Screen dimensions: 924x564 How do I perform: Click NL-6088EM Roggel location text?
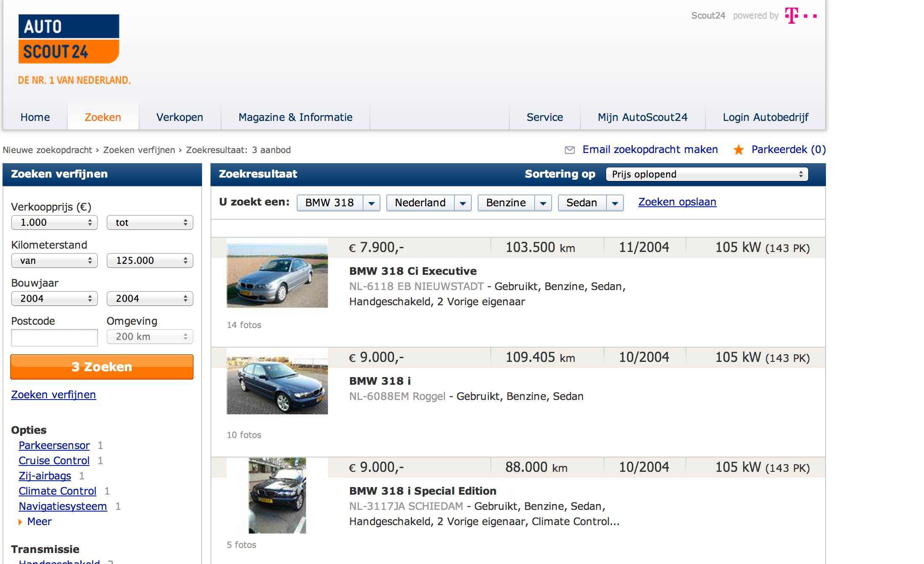click(397, 396)
